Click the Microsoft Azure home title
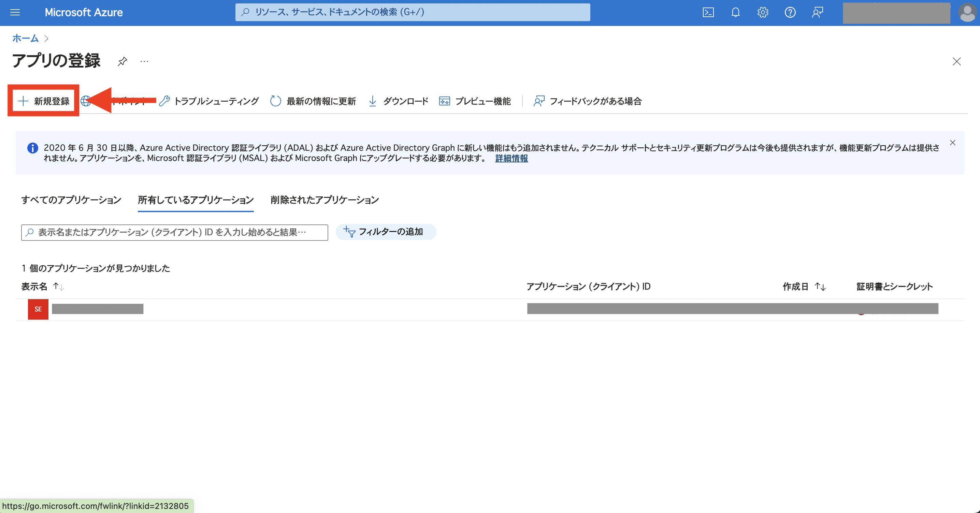 pos(84,13)
